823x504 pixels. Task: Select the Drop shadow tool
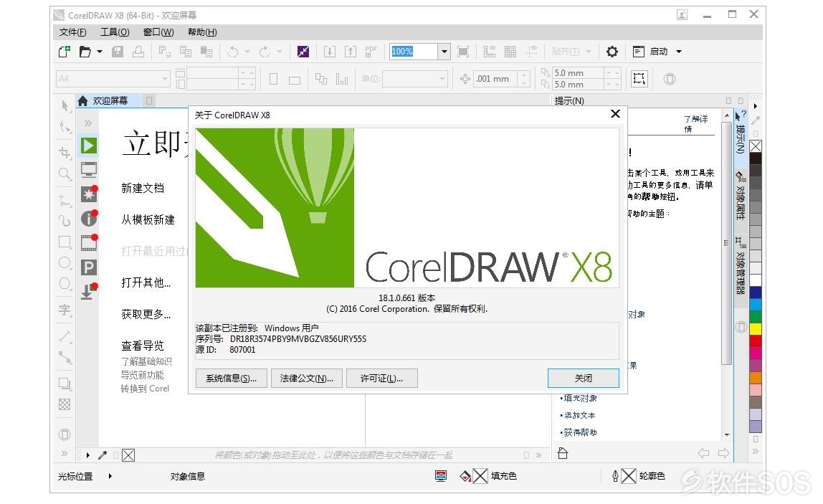click(x=65, y=384)
